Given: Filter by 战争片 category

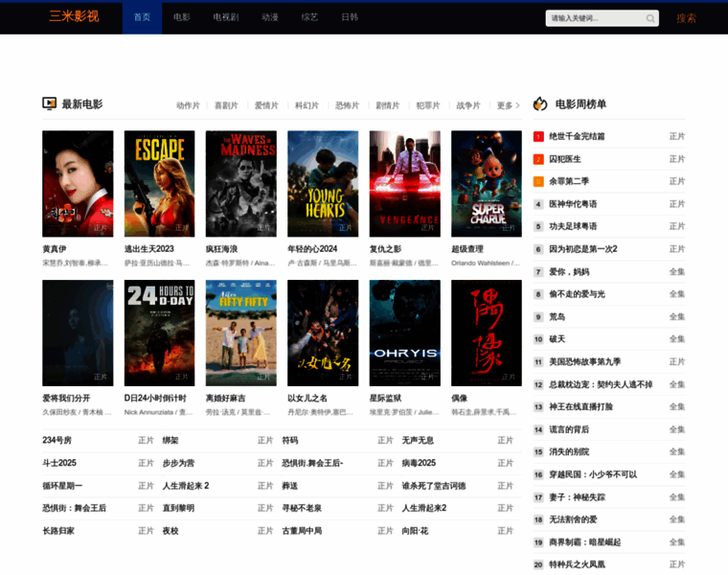Looking at the screenshot, I should 468,105.
